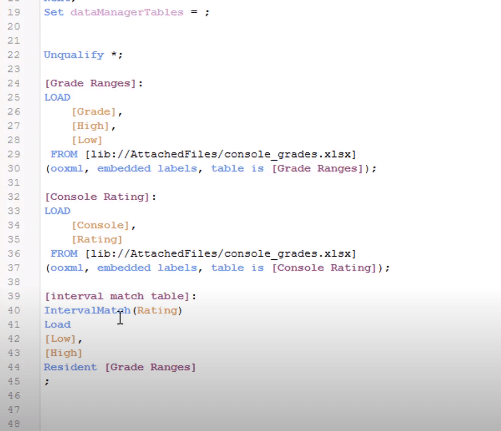Click the LOAD keyword on line 33
The height and width of the screenshot is (431, 501).
click(57, 211)
